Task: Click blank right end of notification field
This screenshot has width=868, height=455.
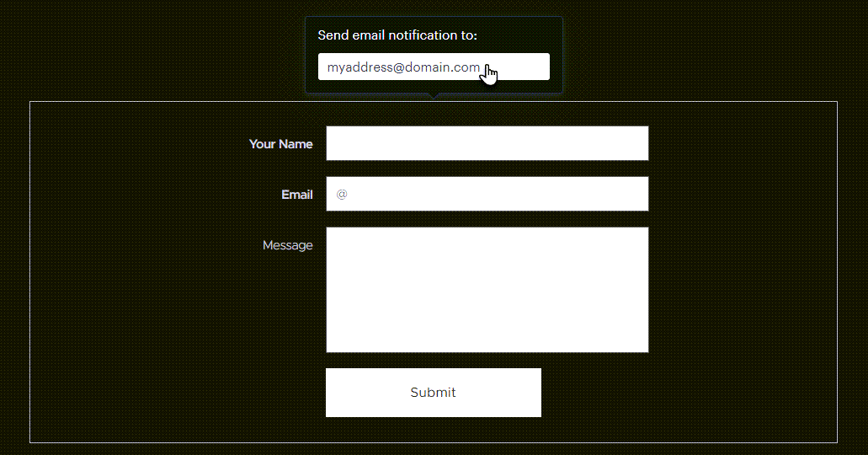Action: click(x=526, y=67)
